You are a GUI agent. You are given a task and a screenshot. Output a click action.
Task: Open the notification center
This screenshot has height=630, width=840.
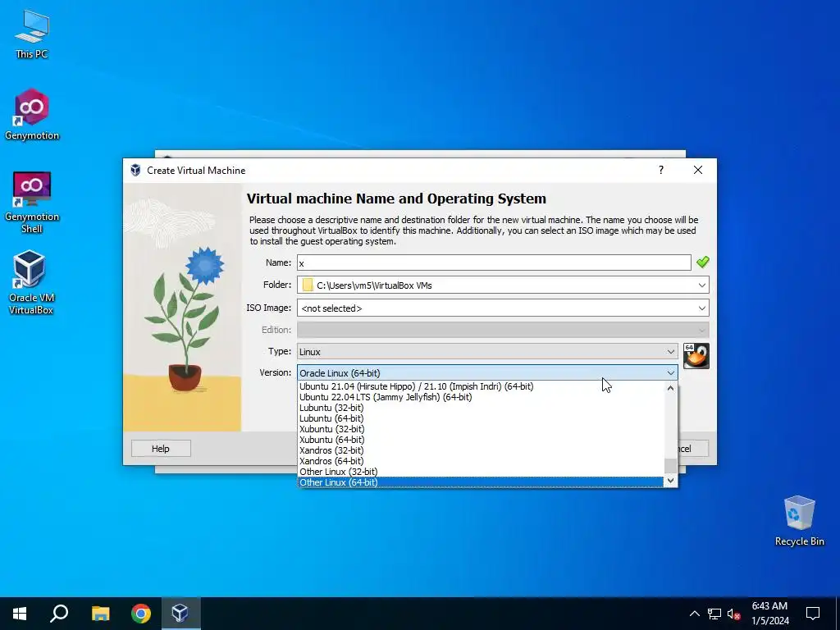[813, 614]
